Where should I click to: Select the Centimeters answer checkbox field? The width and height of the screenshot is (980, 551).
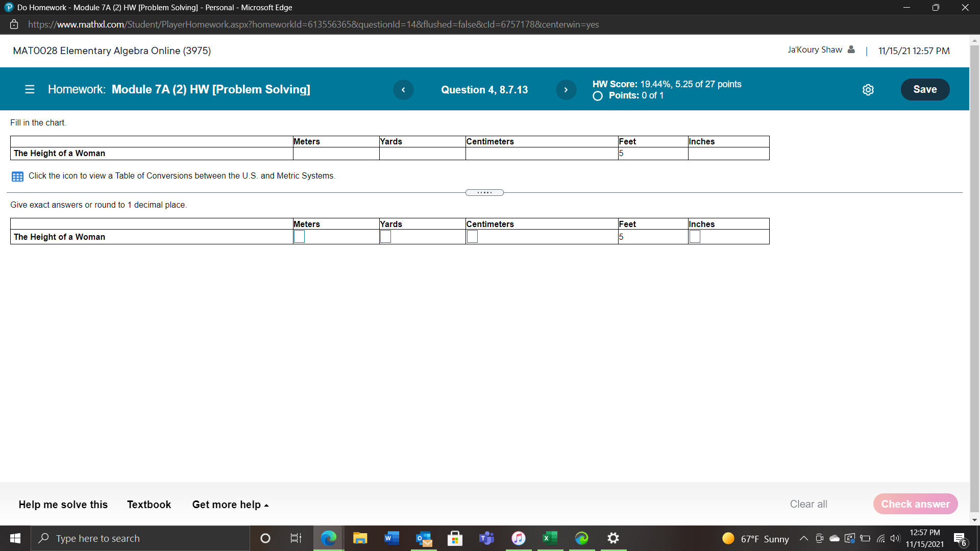coord(472,236)
